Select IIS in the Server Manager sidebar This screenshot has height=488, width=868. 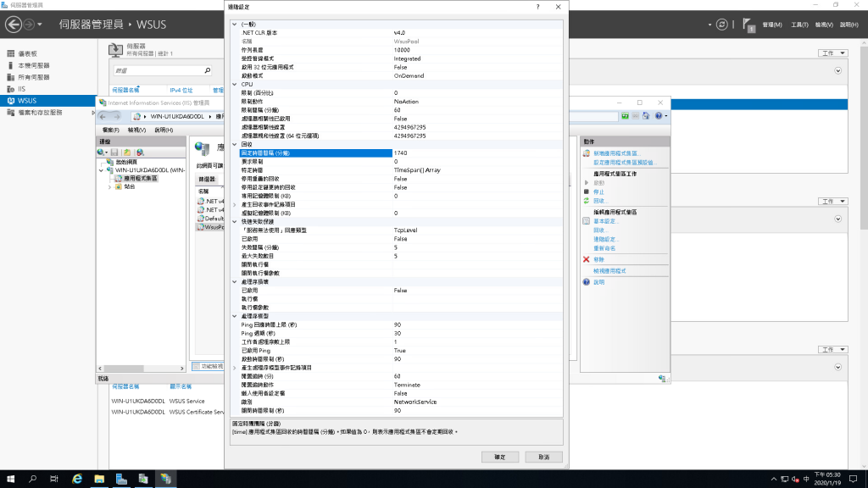21,88
